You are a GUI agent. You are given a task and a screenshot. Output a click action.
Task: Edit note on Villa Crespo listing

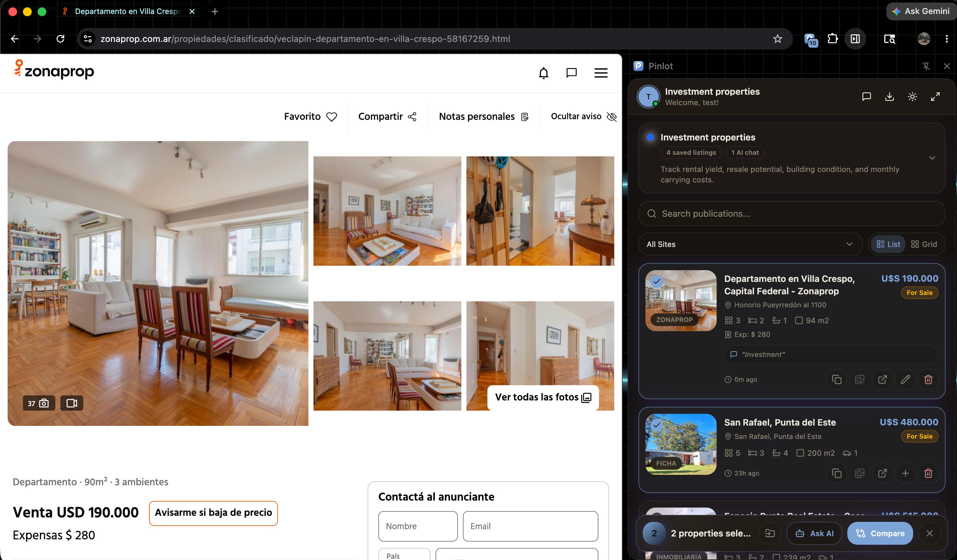[x=905, y=379]
